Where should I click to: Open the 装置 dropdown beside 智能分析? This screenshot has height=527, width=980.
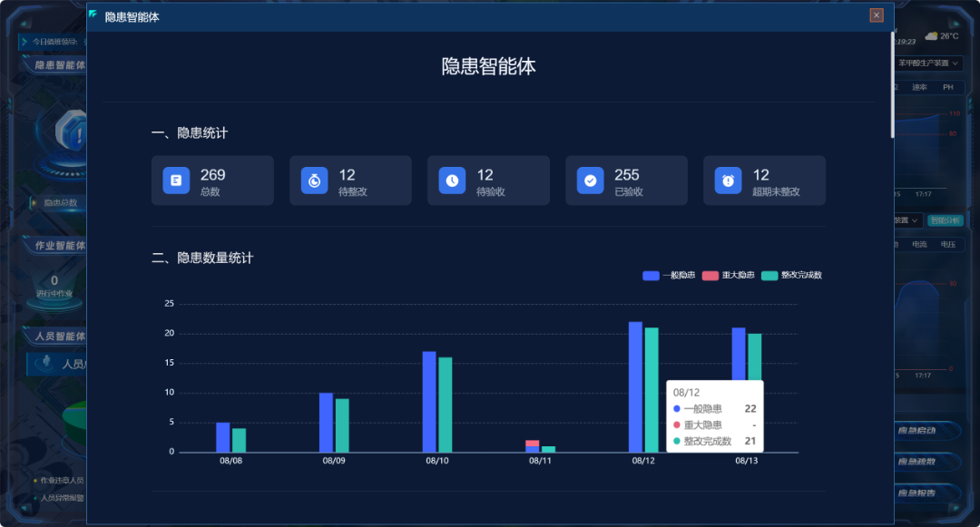[x=906, y=220]
